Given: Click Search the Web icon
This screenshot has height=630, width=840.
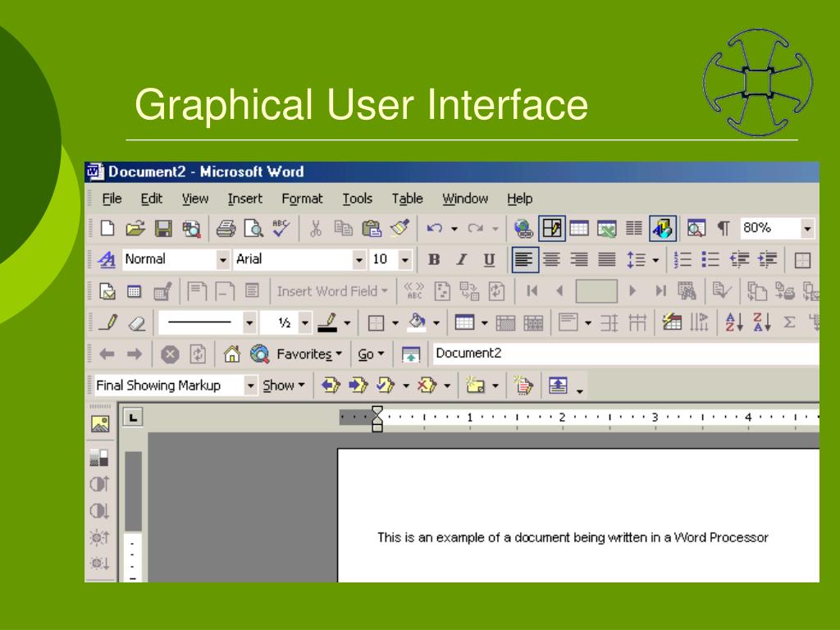Looking at the screenshot, I should click(x=260, y=354).
